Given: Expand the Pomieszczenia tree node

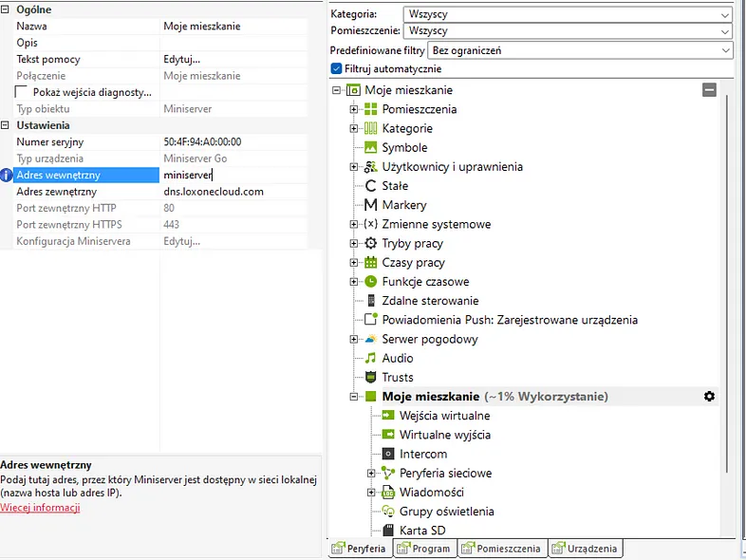Looking at the screenshot, I should 353,109.
